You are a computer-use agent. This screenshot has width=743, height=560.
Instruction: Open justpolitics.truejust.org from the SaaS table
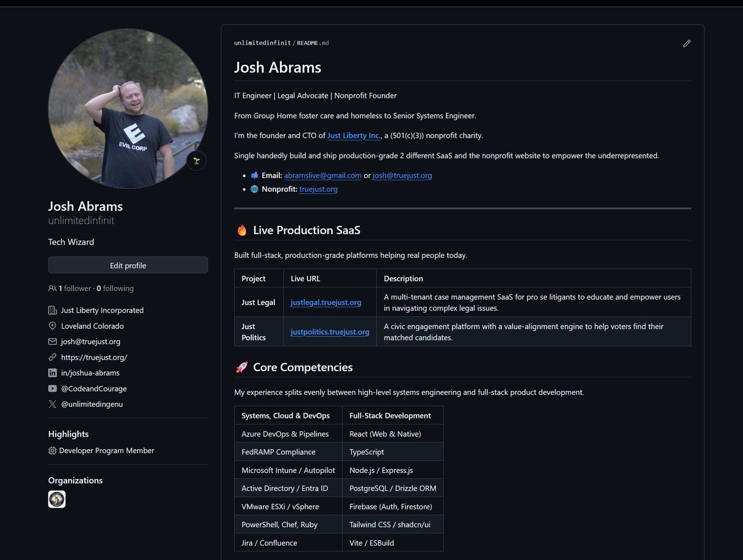coord(329,332)
